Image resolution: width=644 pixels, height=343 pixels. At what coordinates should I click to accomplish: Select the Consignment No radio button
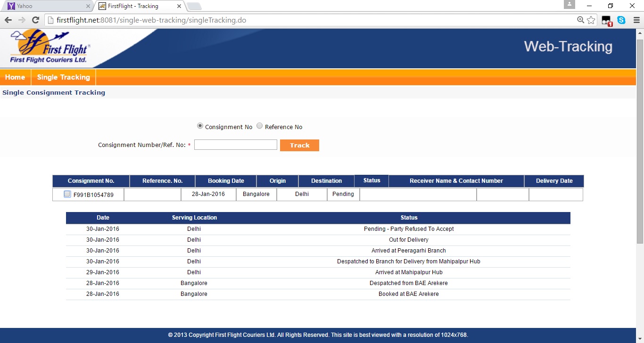(200, 126)
